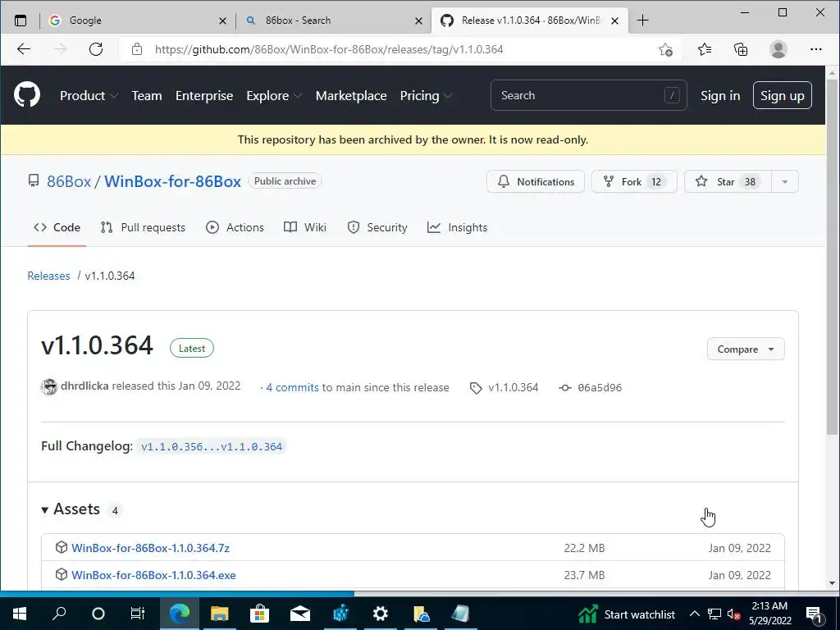Download WinBox-for-86Box-1.1.0.364.7z
Viewport: 840px width, 630px height.
click(151, 547)
